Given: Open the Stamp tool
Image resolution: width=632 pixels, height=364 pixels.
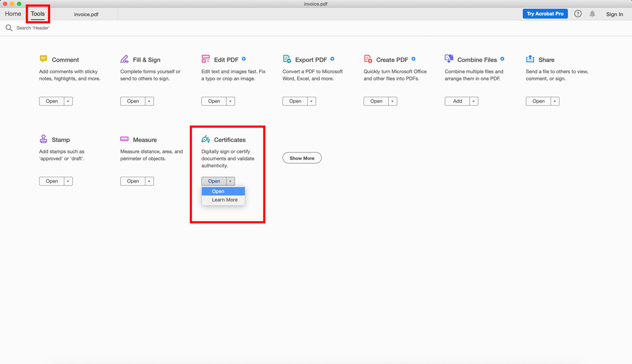Looking at the screenshot, I should pos(52,181).
